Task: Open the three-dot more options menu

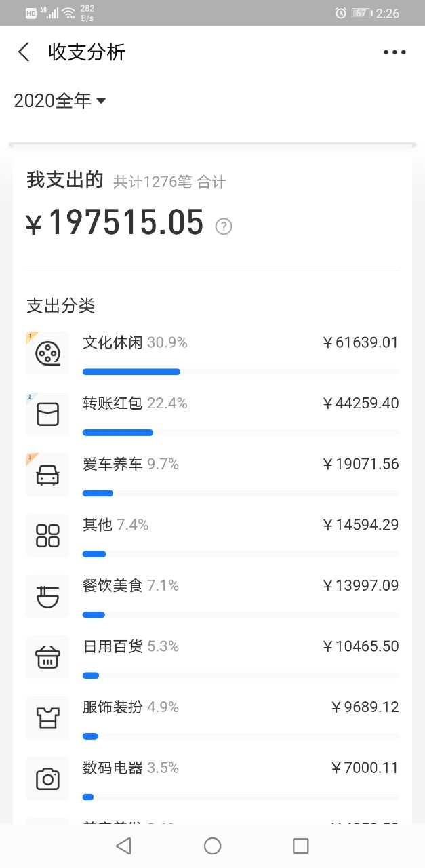Action: tap(394, 52)
